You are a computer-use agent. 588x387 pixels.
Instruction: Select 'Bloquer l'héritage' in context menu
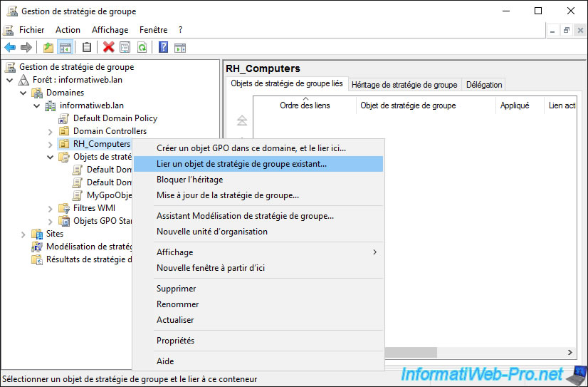189,180
